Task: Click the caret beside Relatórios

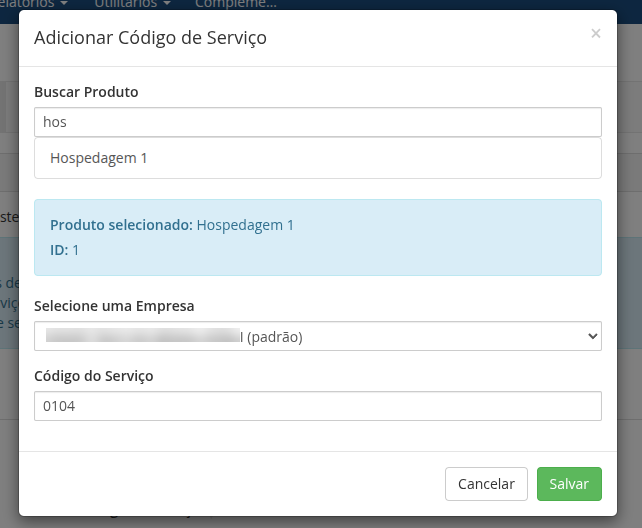Action: [x=64, y=4]
